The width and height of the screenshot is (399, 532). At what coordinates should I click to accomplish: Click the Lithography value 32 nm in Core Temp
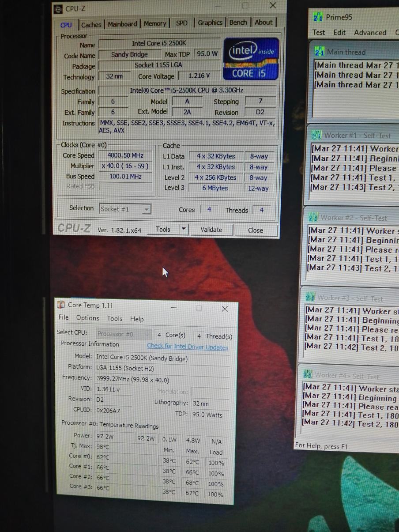(210, 403)
